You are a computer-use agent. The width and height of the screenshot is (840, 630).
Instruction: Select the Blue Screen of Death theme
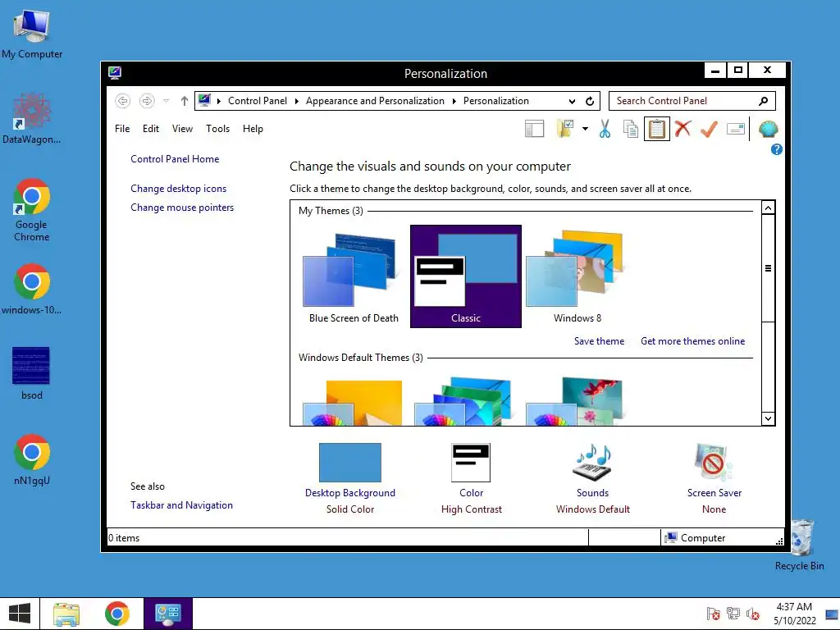354,276
